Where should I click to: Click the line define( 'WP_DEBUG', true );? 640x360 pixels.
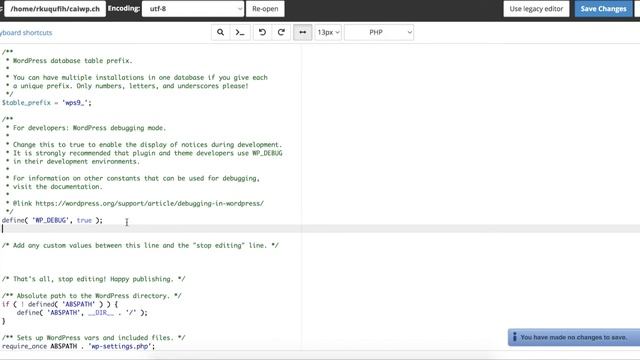point(52,220)
